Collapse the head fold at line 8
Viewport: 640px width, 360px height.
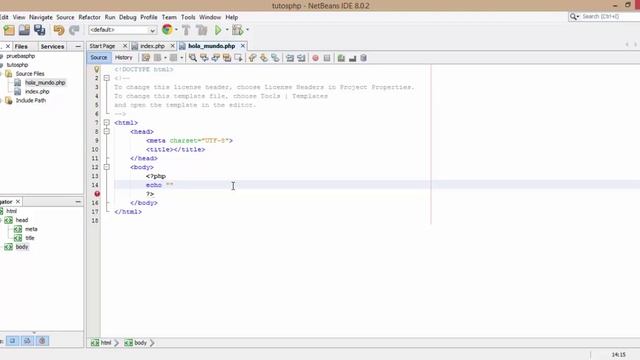point(107,131)
